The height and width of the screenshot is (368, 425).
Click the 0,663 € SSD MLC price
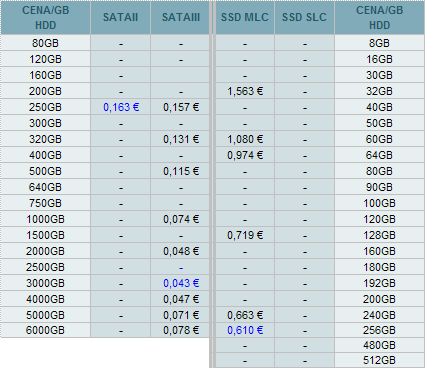pos(245,315)
